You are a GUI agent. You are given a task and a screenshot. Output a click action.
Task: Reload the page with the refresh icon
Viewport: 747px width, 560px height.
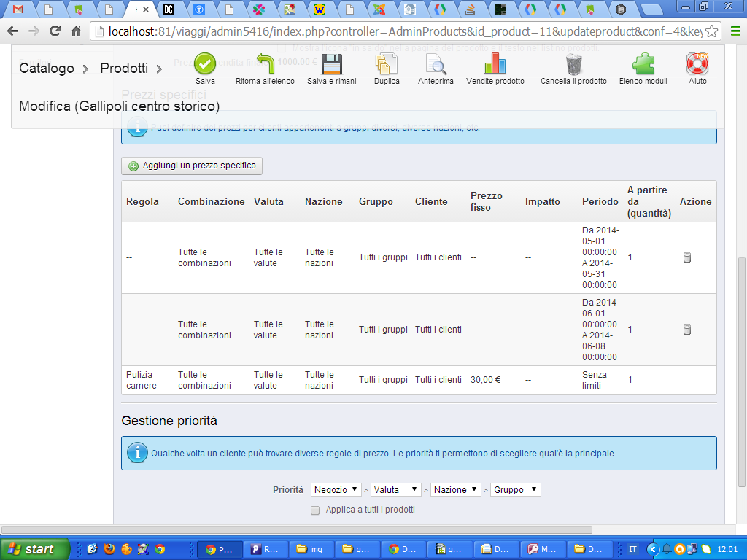(x=55, y=31)
